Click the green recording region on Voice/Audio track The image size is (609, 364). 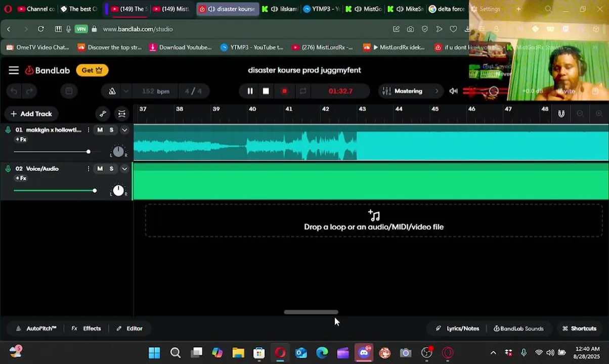371,182
